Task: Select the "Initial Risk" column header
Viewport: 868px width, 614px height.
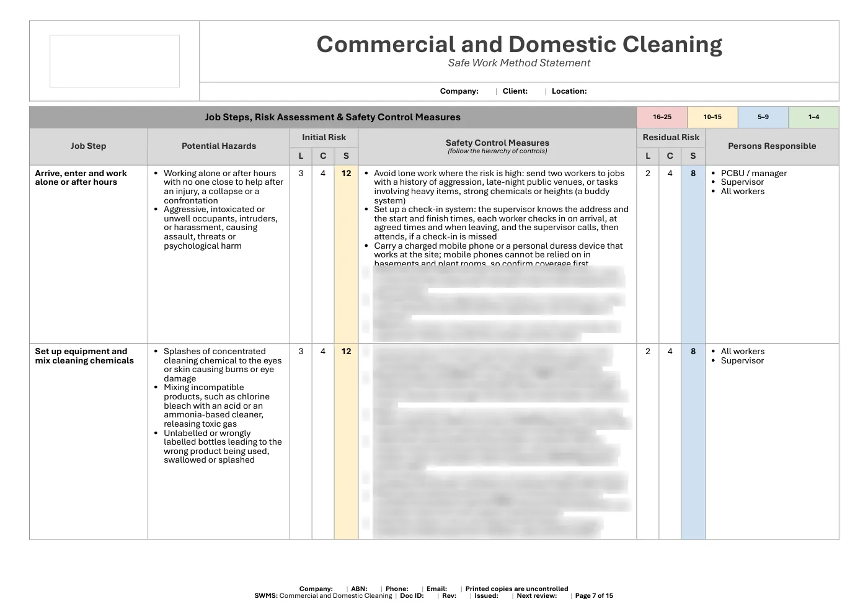Action: pos(324,138)
